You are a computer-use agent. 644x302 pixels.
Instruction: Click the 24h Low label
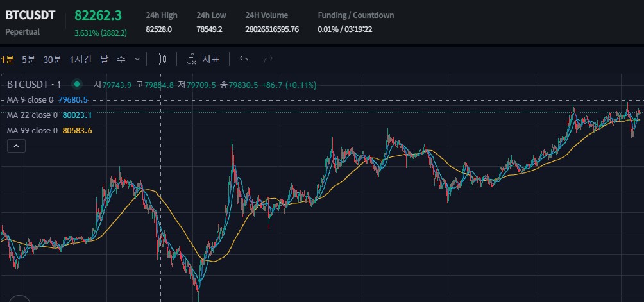[x=211, y=15]
